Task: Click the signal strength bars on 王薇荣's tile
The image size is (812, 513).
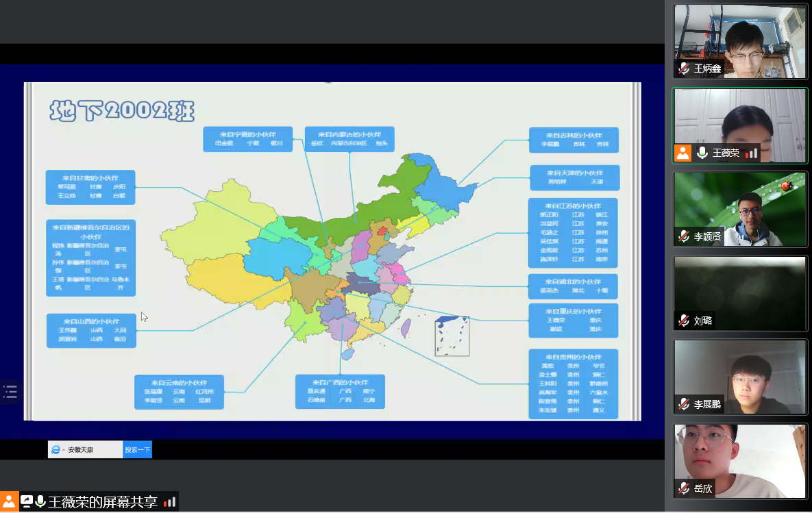Action: tap(752, 153)
